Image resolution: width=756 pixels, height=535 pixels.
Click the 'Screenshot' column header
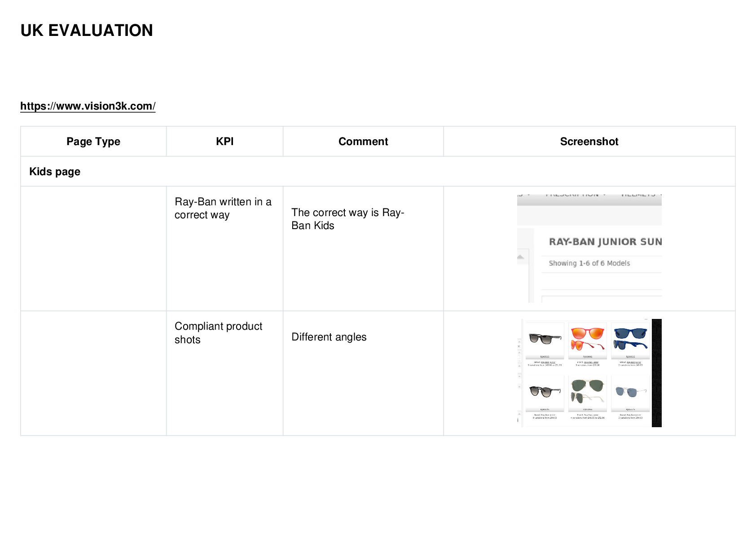pyautogui.click(x=589, y=141)
